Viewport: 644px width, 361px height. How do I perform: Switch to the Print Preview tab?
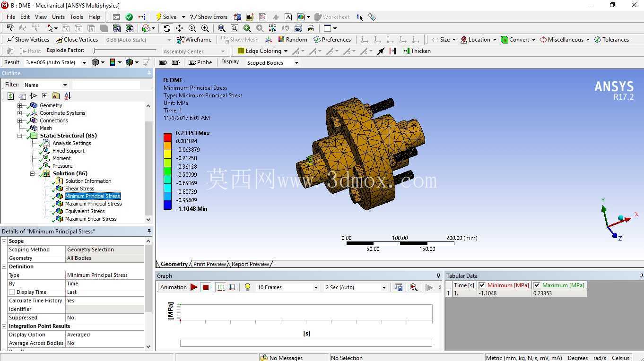[209, 264]
